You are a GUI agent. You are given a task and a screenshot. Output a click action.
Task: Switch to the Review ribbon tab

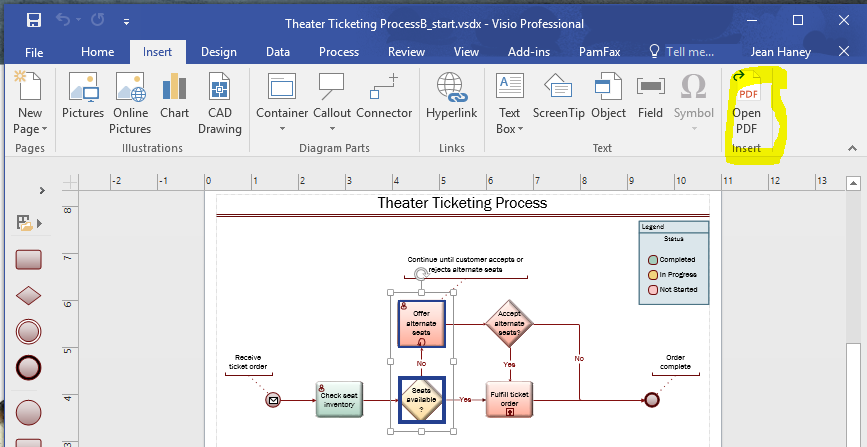click(406, 52)
